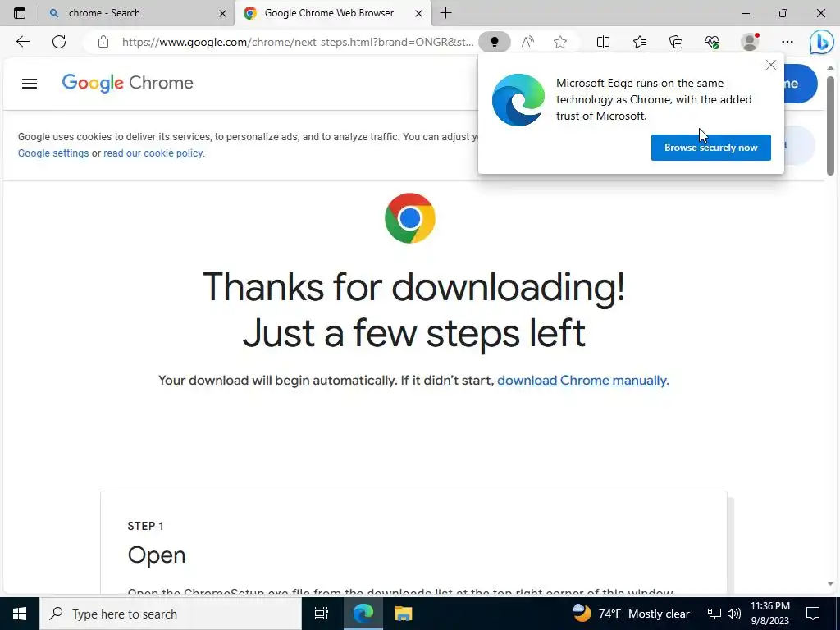Click Edge icon on taskbar
The height and width of the screenshot is (630, 840).
(x=363, y=614)
